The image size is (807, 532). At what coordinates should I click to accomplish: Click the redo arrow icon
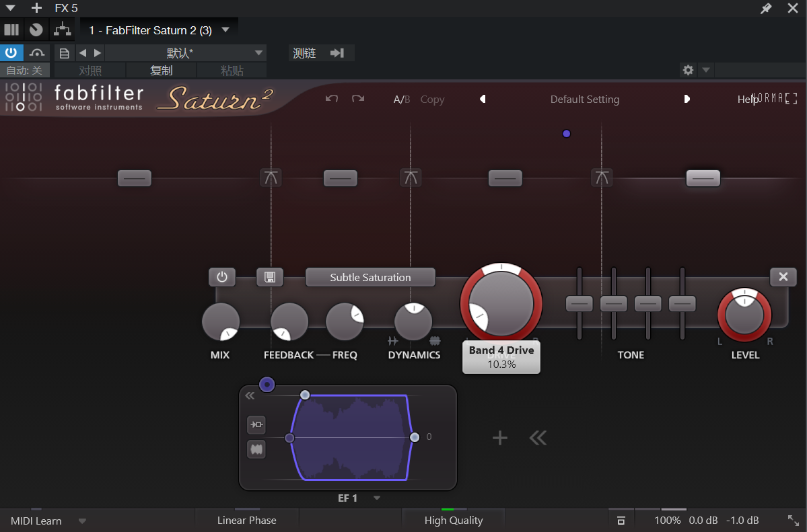(x=358, y=99)
